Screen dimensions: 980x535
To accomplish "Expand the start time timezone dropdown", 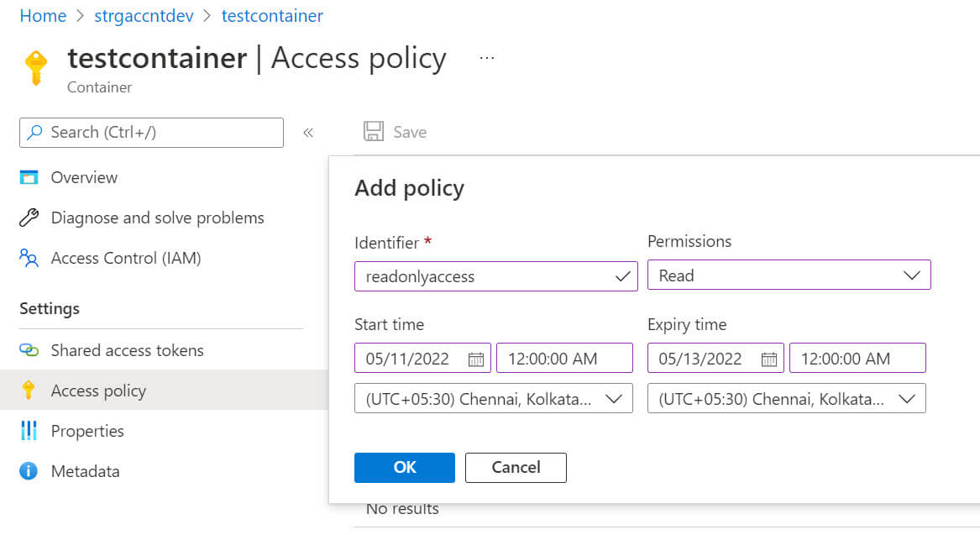I will [x=493, y=399].
